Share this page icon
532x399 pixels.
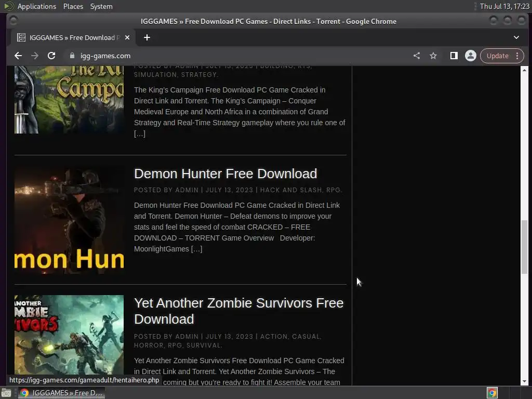(x=417, y=56)
